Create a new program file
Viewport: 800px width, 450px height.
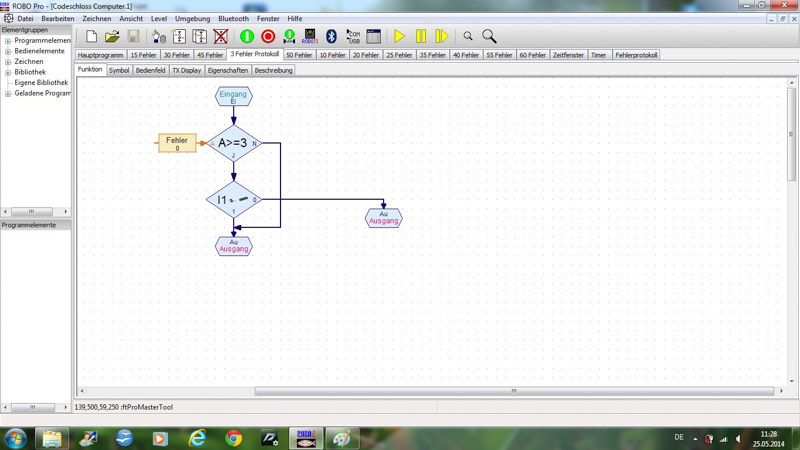91,36
